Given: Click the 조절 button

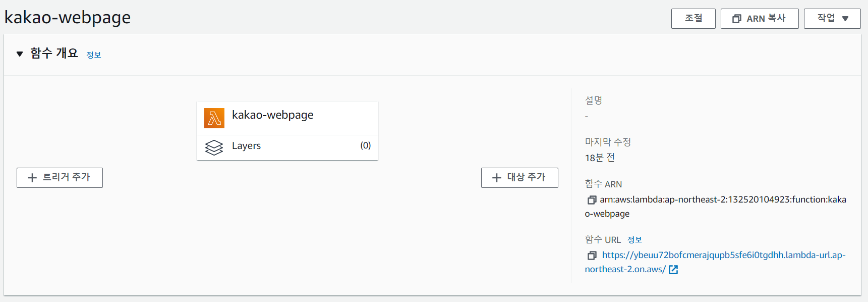Looking at the screenshot, I should (x=693, y=19).
